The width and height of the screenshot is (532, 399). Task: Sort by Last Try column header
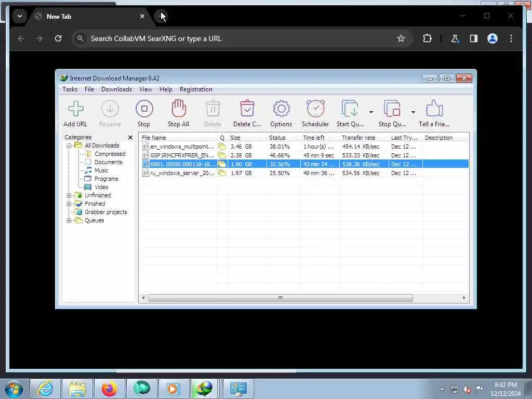[x=405, y=138]
